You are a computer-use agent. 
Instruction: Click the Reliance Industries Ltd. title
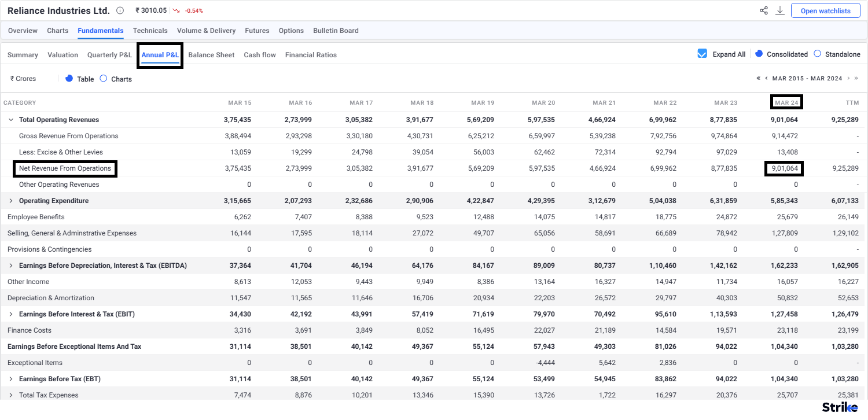pos(58,10)
